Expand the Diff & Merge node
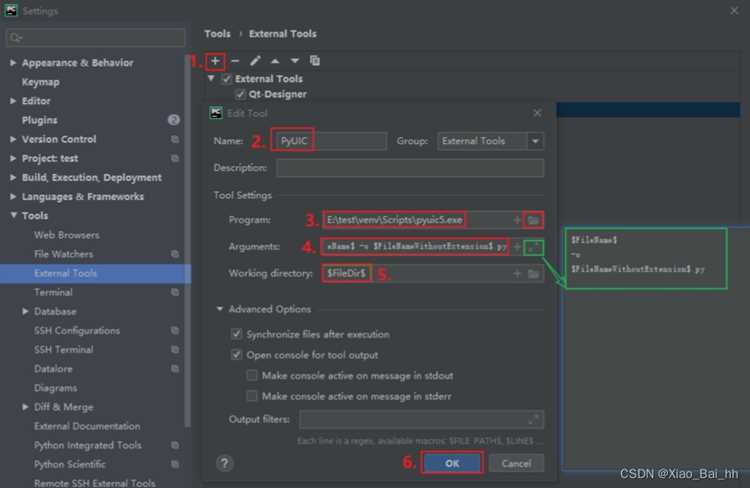 [25, 407]
